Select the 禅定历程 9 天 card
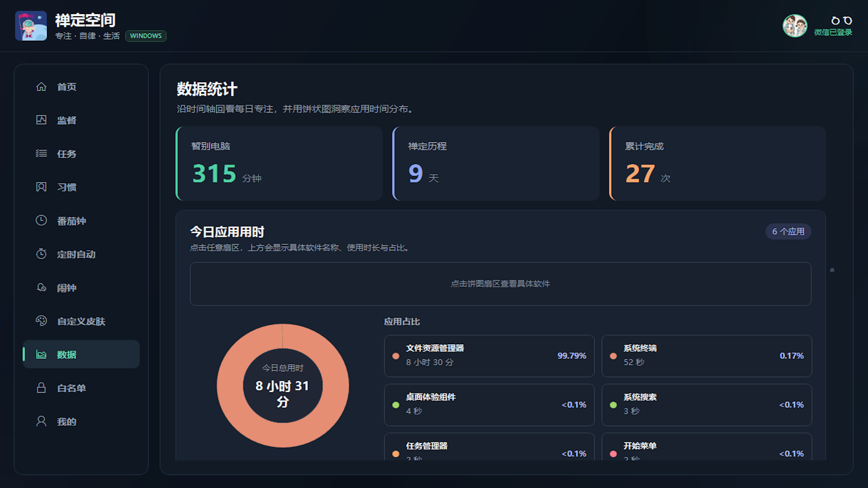The image size is (868, 488). pos(496,164)
